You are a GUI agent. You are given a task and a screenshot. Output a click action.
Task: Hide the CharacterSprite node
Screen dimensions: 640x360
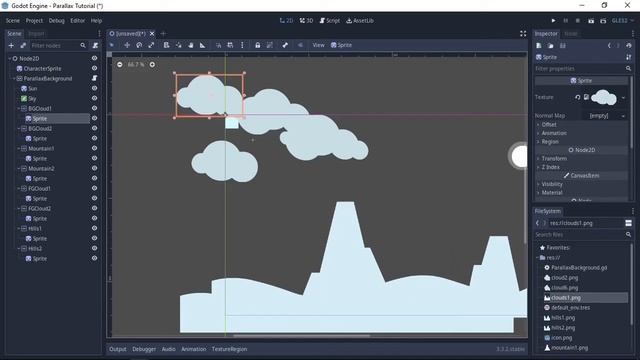pos(94,68)
